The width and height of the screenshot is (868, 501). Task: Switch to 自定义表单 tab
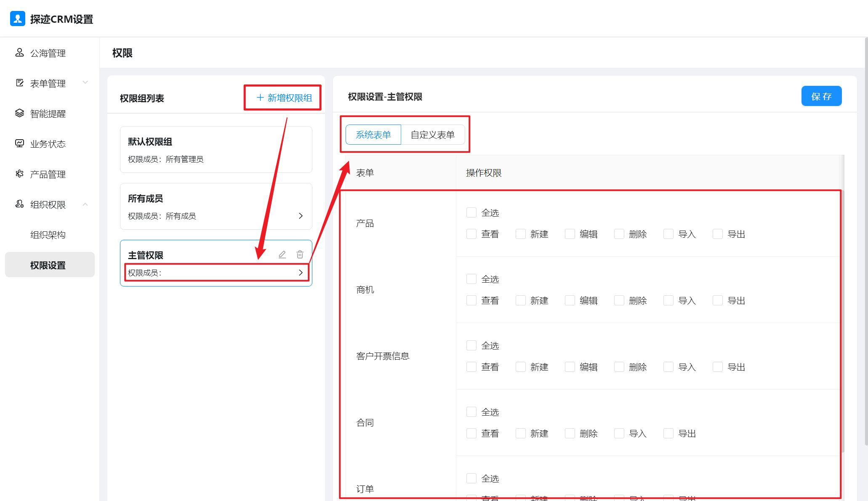click(432, 135)
